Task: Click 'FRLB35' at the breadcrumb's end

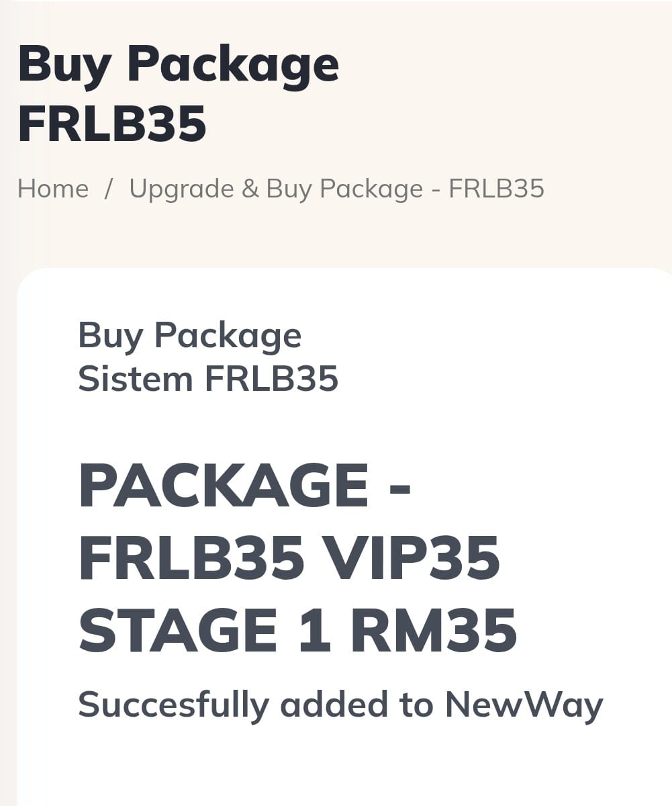Action: click(x=496, y=189)
